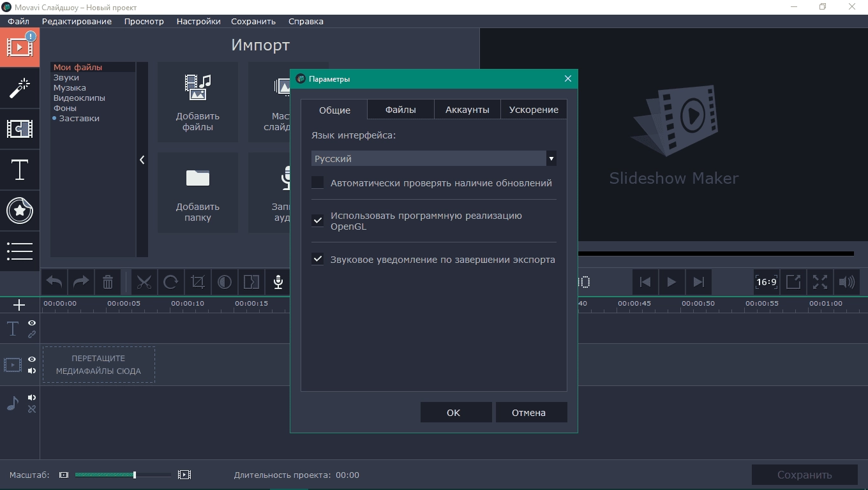The height and width of the screenshot is (490, 868).
Task: Open the Transition wizard icon
Action: 251,282
